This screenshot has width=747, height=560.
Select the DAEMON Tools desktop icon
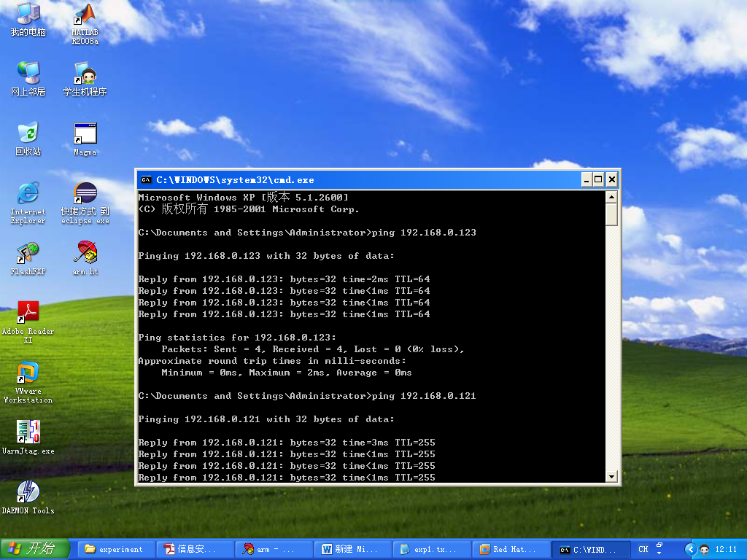point(28,497)
